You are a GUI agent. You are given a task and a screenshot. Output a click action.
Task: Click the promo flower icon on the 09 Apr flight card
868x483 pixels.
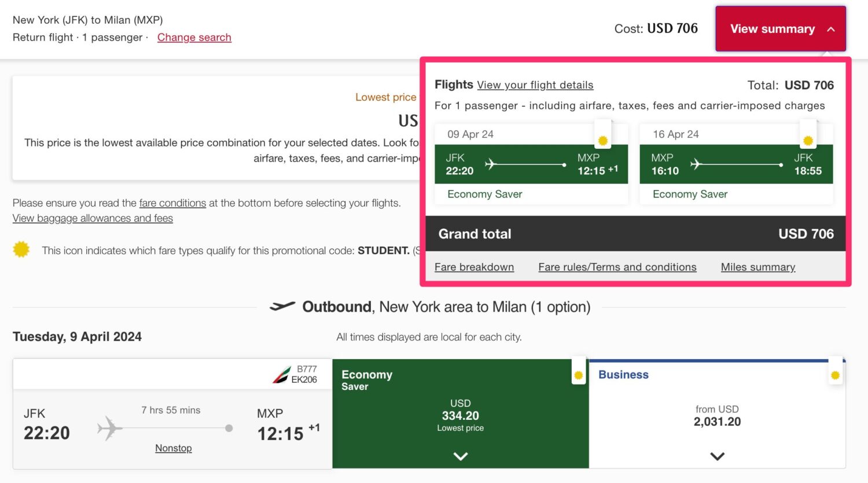pyautogui.click(x=602, y=140)
